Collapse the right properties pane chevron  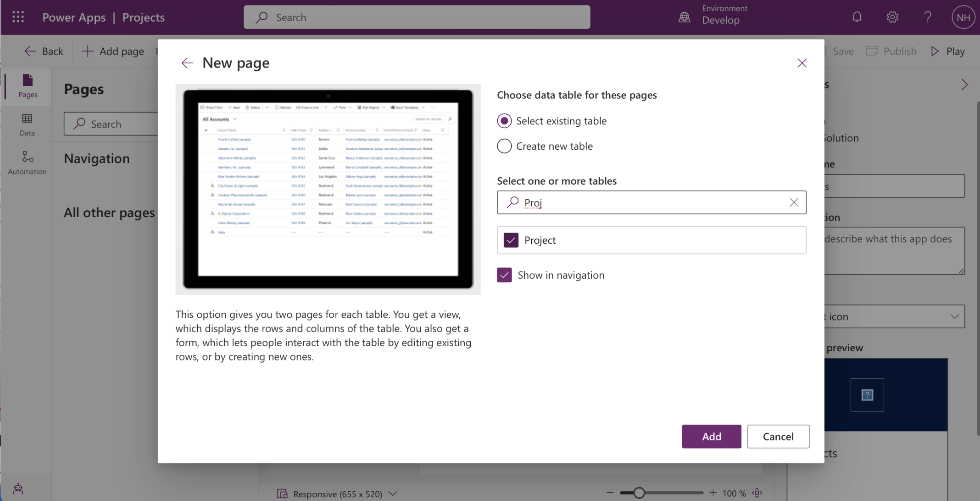click(964, 84)
